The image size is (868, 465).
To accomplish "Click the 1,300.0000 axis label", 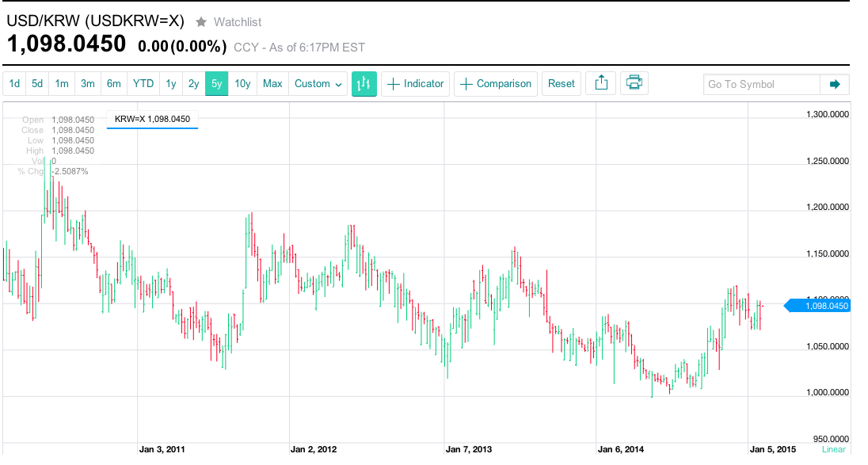I will click(x=827, y=115).
